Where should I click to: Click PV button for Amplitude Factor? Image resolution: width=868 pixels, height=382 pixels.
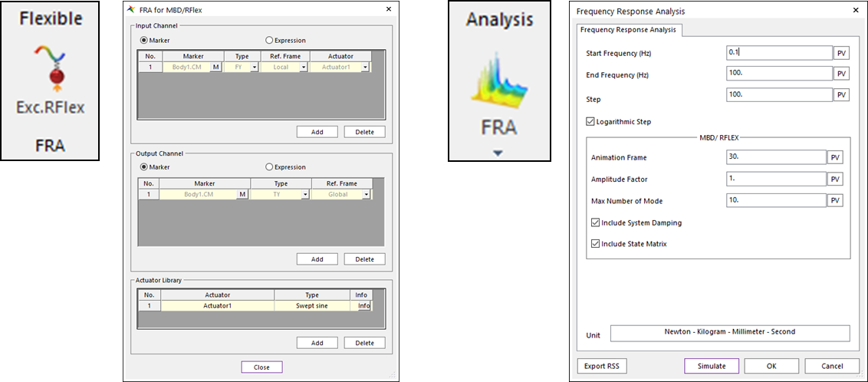[835, 179]
